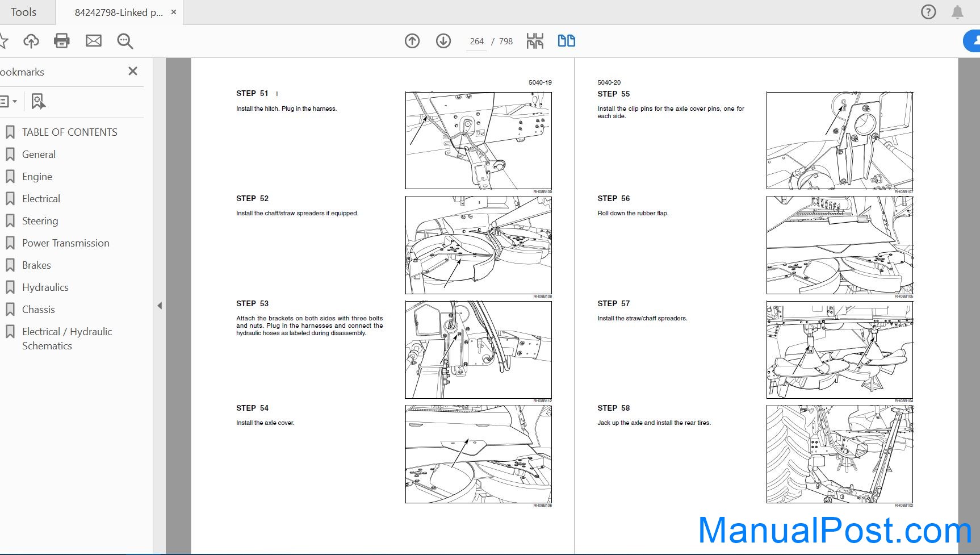Open the Brakes bookmark

pos(36,265)
